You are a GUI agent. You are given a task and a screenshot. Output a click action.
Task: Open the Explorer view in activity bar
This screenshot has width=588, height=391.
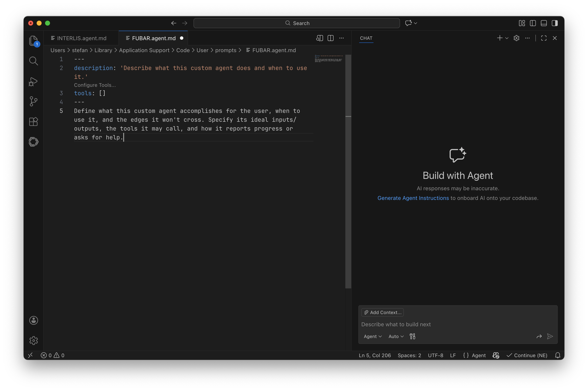[33, 41]
